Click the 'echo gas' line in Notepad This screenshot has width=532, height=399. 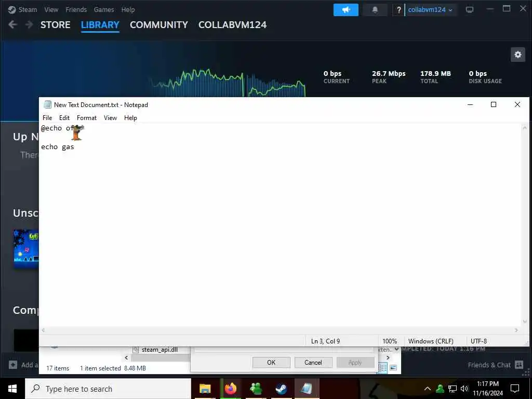click(x=57, y=147)
